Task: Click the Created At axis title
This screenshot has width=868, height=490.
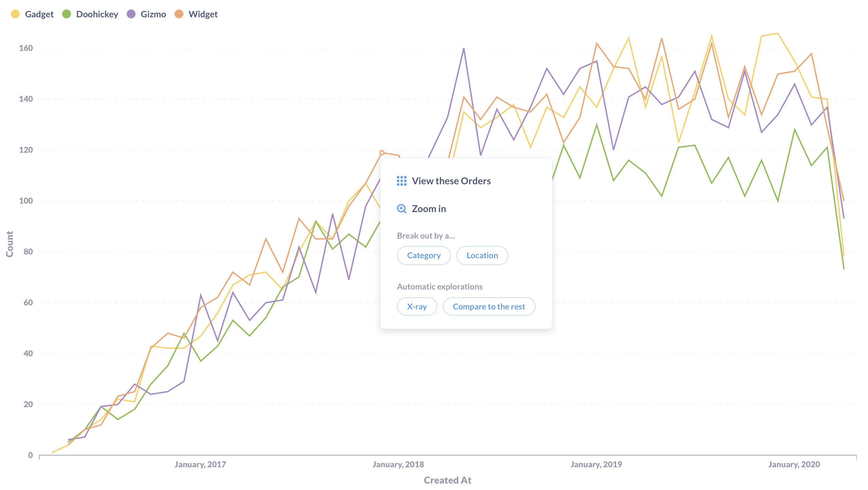Action: coord(447,480)
